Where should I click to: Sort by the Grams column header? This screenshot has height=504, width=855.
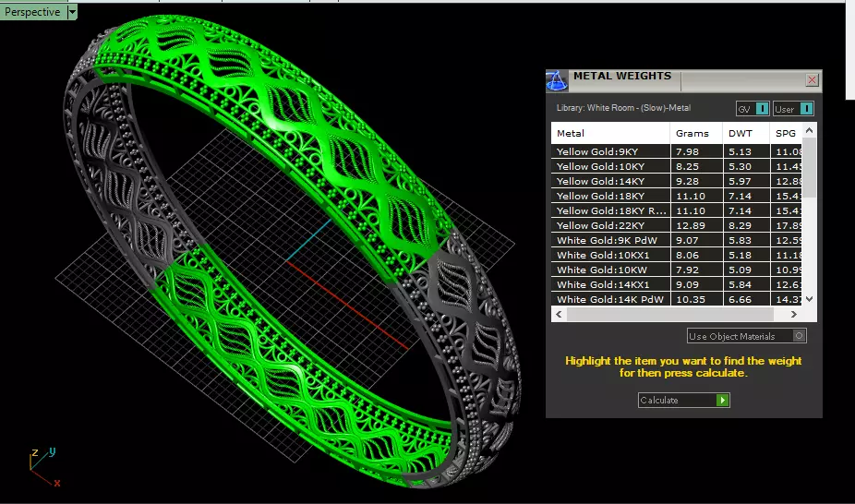coord(696,133)
